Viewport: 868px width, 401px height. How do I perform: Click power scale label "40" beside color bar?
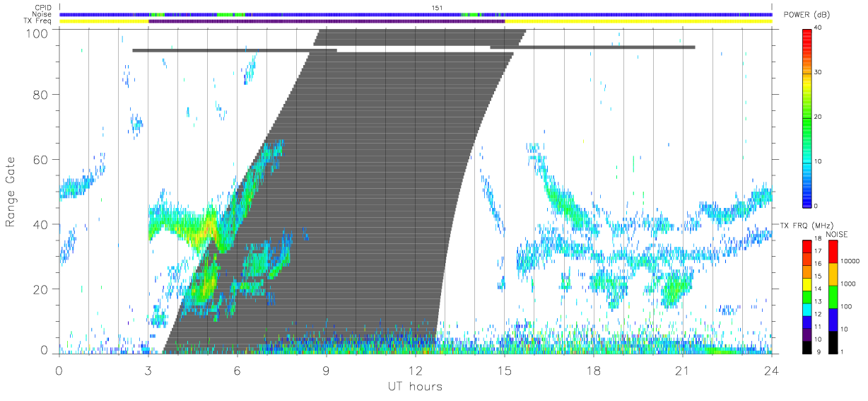[x=818, y=28]
